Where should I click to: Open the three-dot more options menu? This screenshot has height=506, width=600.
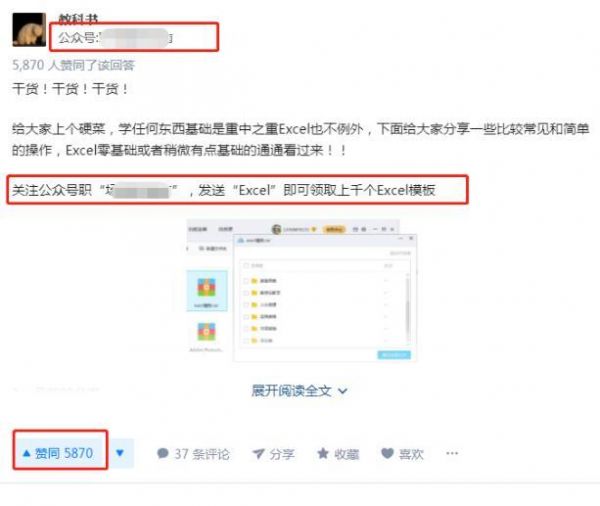(452, 454)
